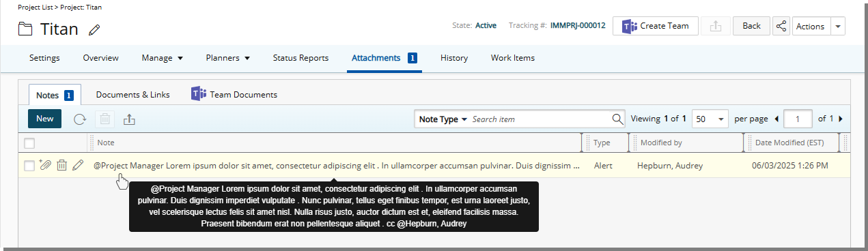Go to previous page arrow
868x251 pixels.
point(776,119)
